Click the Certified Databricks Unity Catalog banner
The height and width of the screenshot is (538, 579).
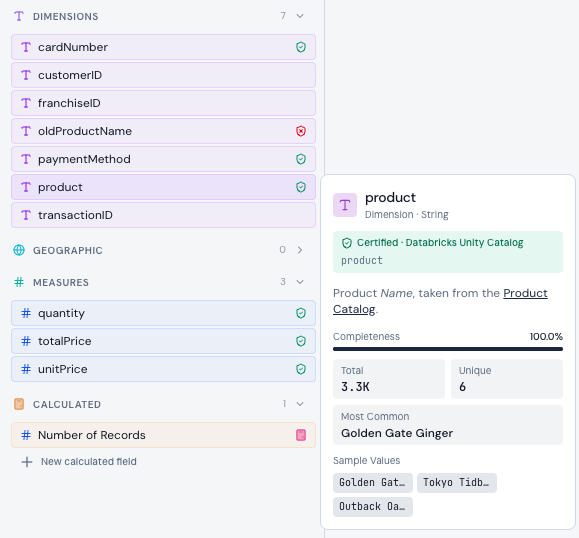tap(448, 252)
